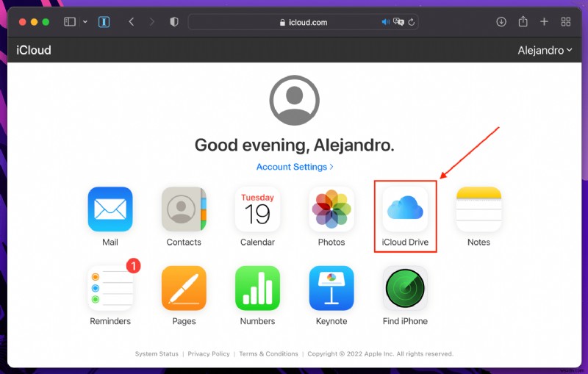Open the Reminders app icon
588x374 pixels.
click(x=110, y=288)
